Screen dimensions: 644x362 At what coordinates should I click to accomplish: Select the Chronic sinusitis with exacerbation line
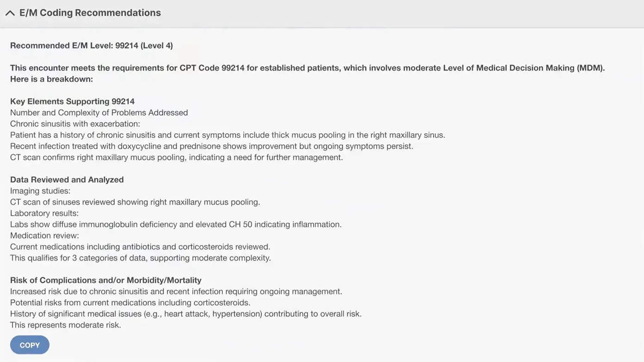point(75,124)
